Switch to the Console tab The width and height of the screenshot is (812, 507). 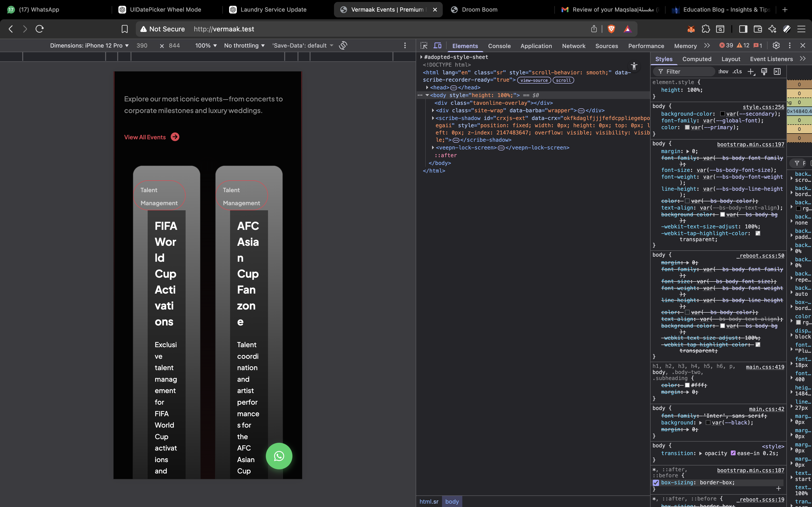(x=499, y=46)
